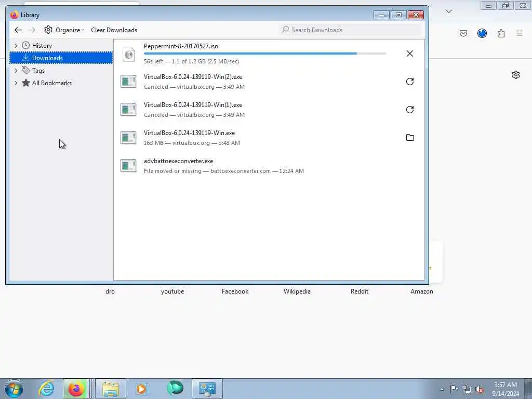This screenshot has height=399, width=532.
Task: Retry VirtualBox Win(2).exe download
Action: pyautogui.click(x=410, y=82)
